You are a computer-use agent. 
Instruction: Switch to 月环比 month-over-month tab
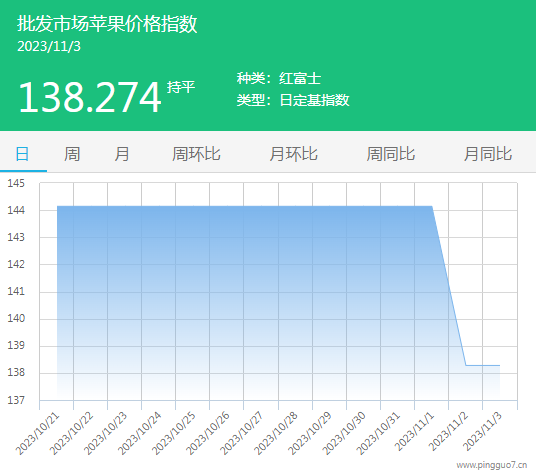click(x=294, y=154)
